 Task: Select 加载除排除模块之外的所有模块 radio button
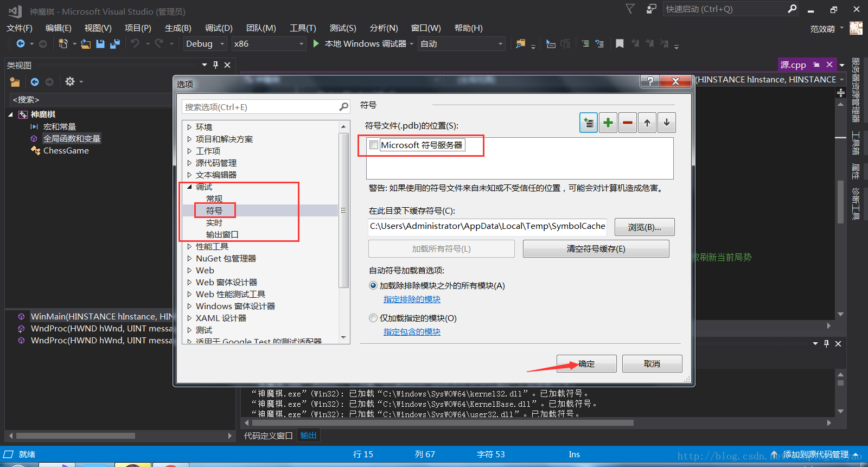point(373,285)
